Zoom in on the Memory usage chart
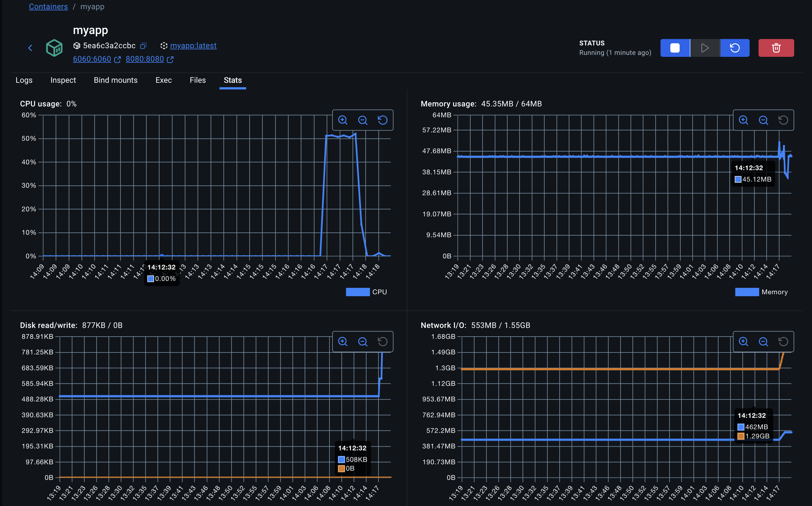812x506 pixels. (x=743, y=120)
